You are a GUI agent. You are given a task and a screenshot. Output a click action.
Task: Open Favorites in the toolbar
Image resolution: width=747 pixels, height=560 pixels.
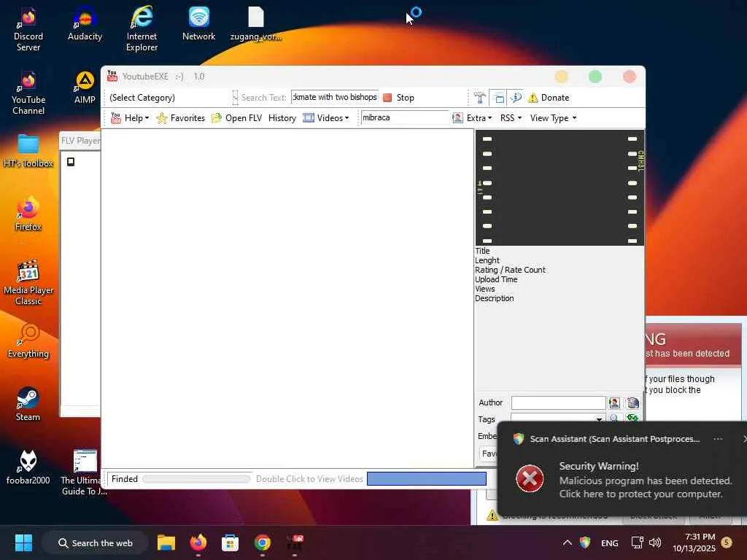[x=181, y=117]
